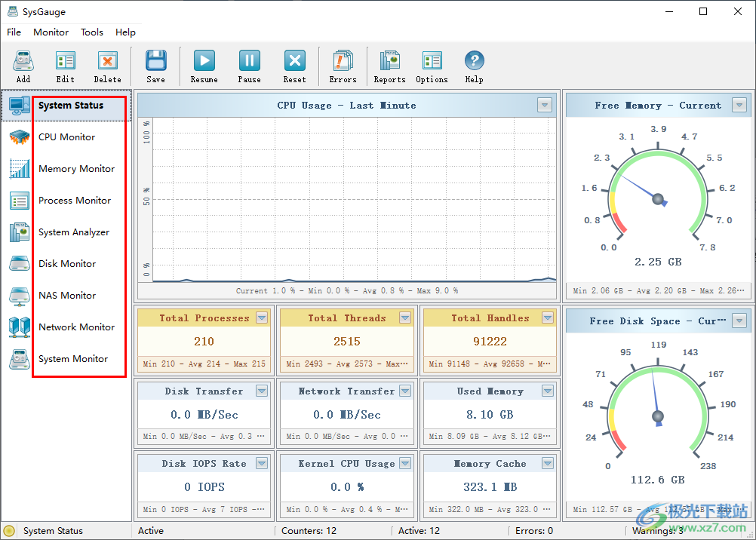756x540 pixels.
Task: Click the Total Processes value 210
Action: (204, 342)
